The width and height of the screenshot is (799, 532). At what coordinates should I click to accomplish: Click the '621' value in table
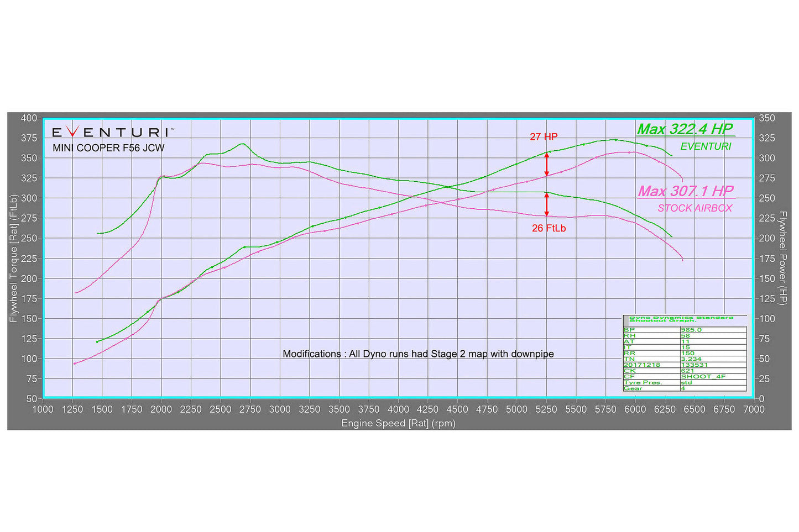[x=687, y=371]
